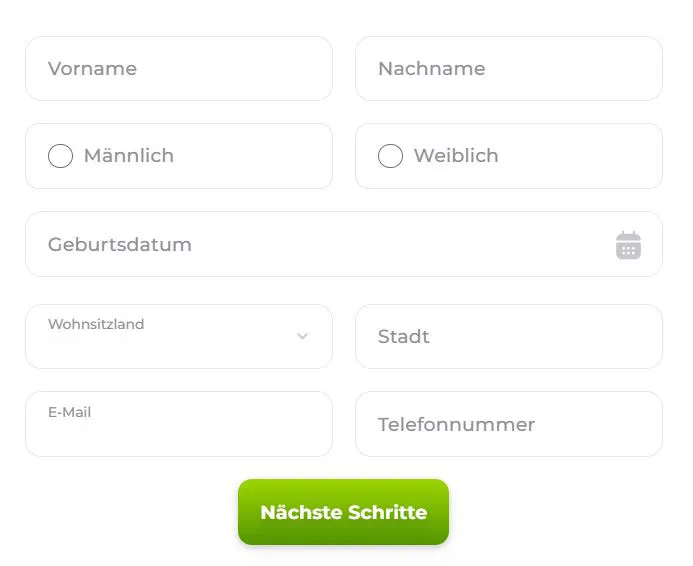Choose gender via the Männlich label text

(129, 156)
